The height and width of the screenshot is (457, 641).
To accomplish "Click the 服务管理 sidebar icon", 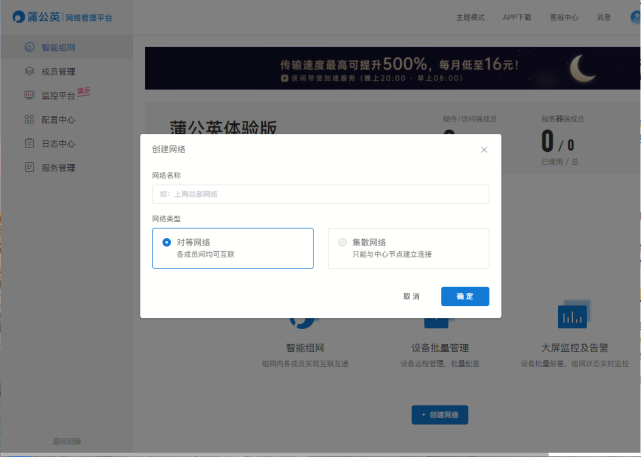I will [x=29, y=167].
